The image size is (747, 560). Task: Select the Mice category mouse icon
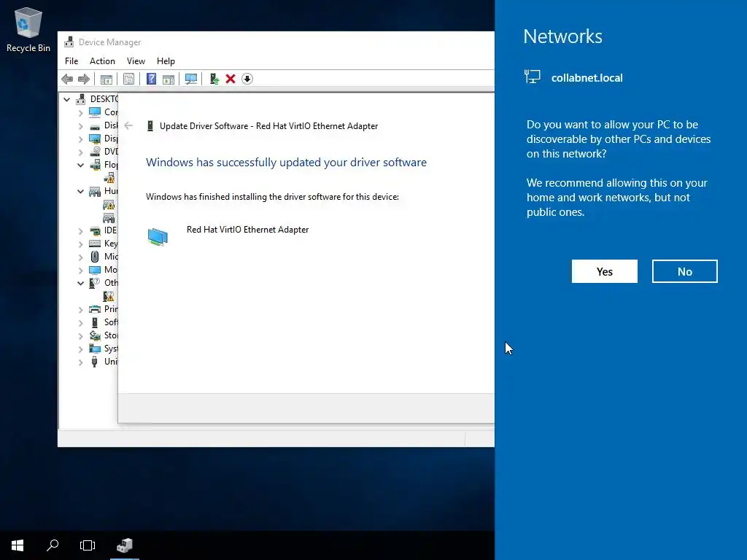[95, 257]
